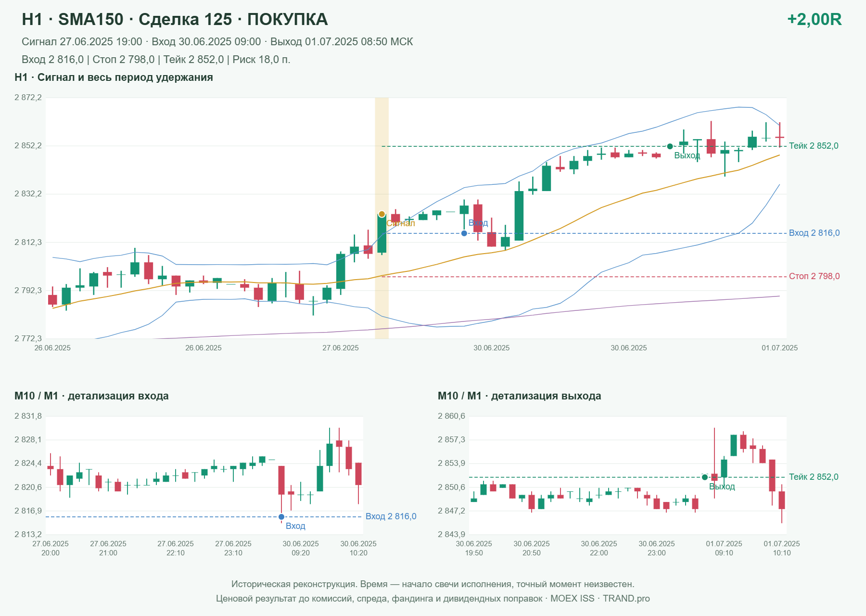Click the 'Историческая реконструкция' footer note
866x616 pixels.
pos(433,584)
